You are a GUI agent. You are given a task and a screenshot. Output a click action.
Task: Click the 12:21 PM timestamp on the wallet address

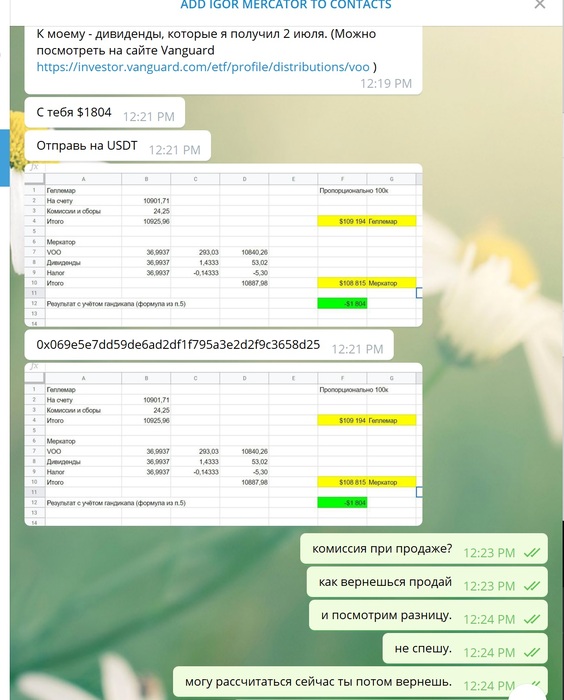[357, 349]
